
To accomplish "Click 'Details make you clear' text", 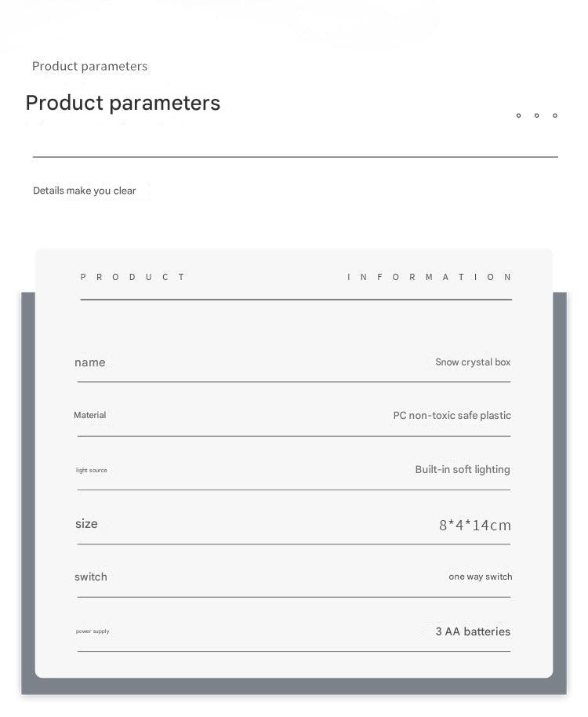I will coord(85,191).
